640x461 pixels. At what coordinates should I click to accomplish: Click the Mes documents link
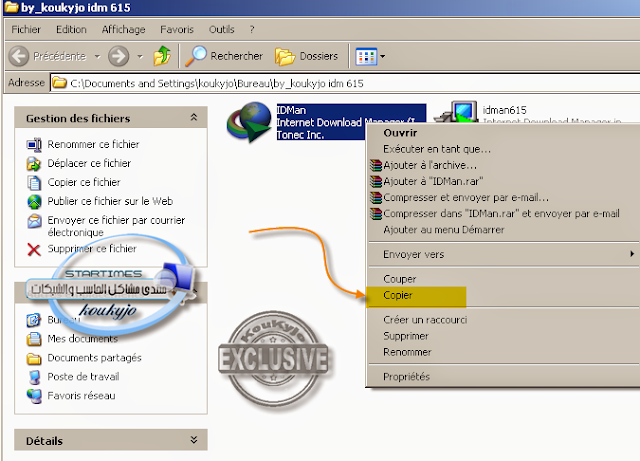pyautogui.click(x=82, y=339)
